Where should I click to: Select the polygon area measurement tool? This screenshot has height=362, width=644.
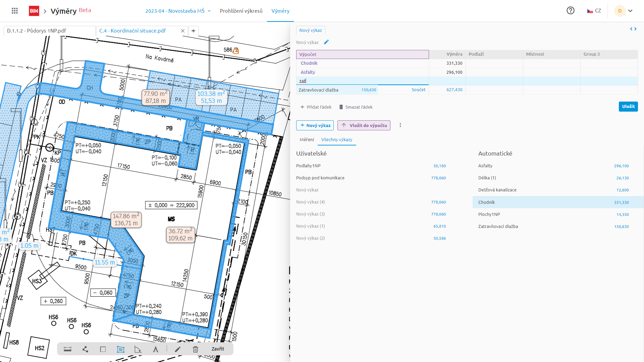(x=120, y=349)
